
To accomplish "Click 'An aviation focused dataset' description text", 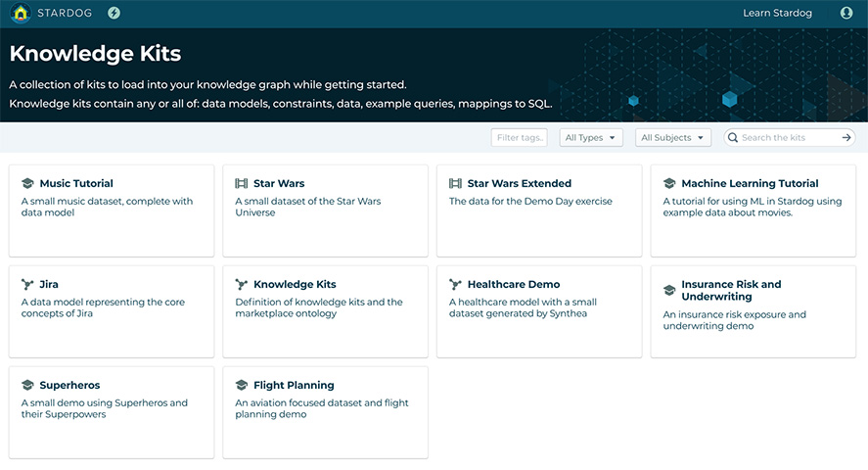I will pos(322,408).
